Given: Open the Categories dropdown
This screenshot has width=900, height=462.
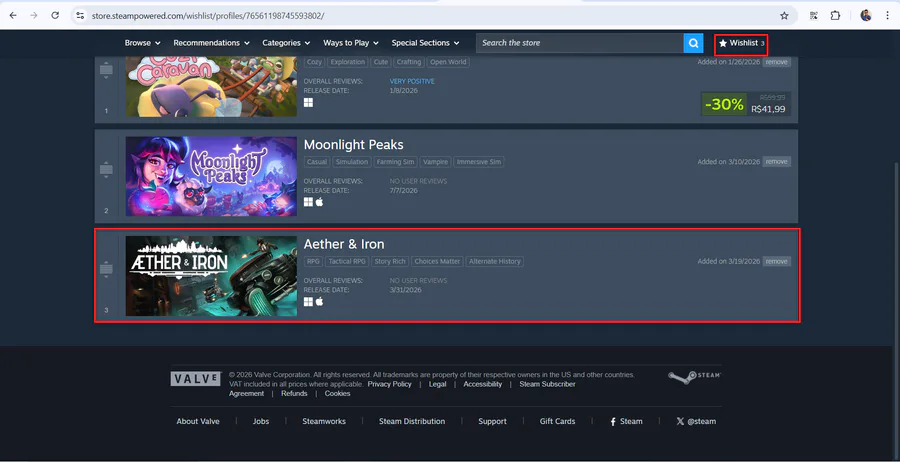Looking at the screenshot, I should pos(286,43).
